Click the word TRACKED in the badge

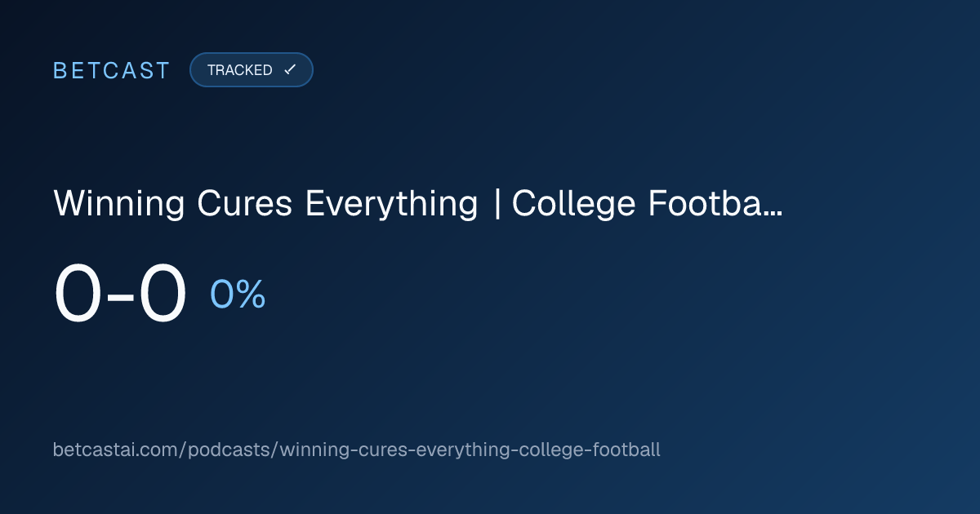[x=239, y=70]
